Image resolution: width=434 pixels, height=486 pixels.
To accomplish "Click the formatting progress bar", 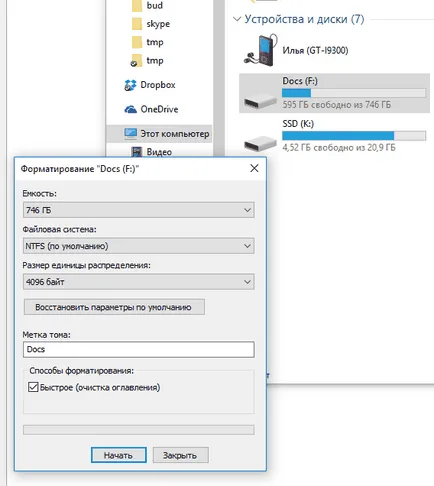I will point(139,430).
